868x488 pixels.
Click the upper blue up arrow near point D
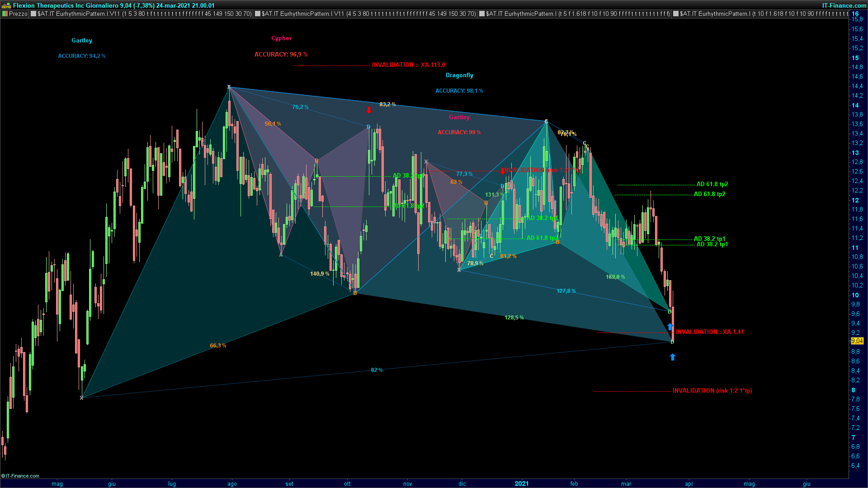click(670, 326)
